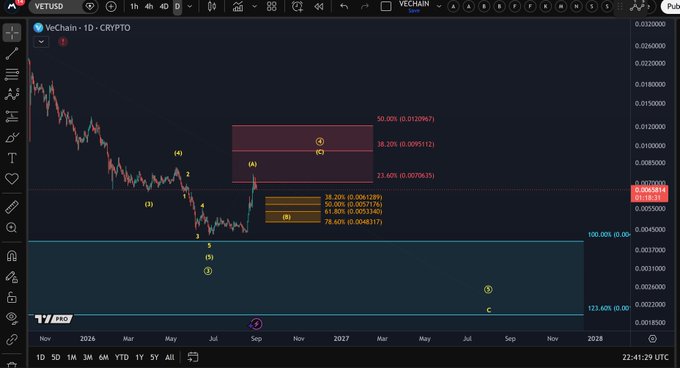Click the red warning indicator icon
The height and width of the screenshot is (368, 680).
pyautogui.click(x=63, y=42)
